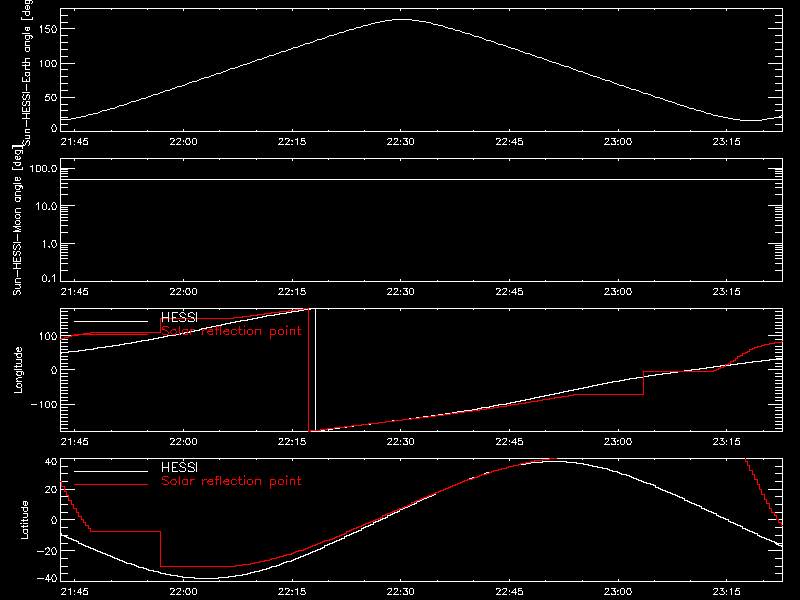This screenshot has width=800, height=600.
Task: Click the Longitude axis label
Action: click(18, 370)
